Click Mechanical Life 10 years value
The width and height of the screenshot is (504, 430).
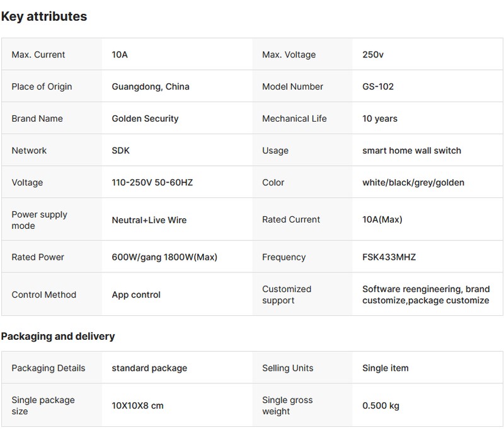tap(380, 119)
